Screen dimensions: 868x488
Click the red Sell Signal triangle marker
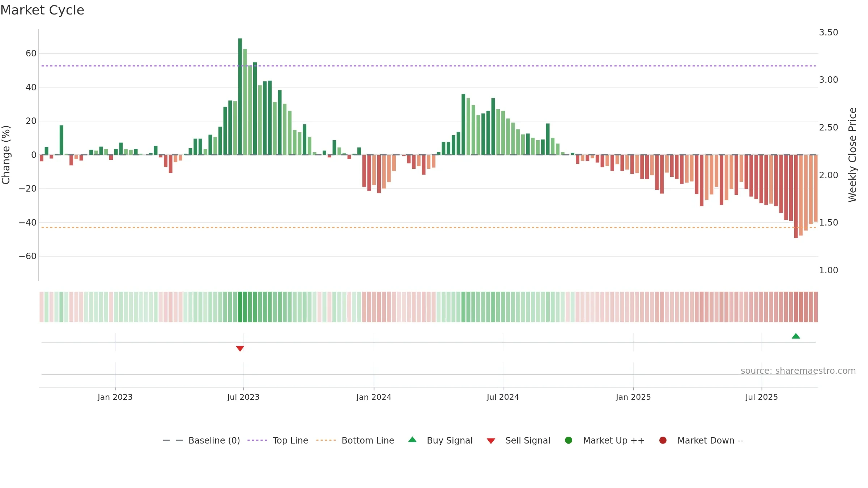click(240, 348)
